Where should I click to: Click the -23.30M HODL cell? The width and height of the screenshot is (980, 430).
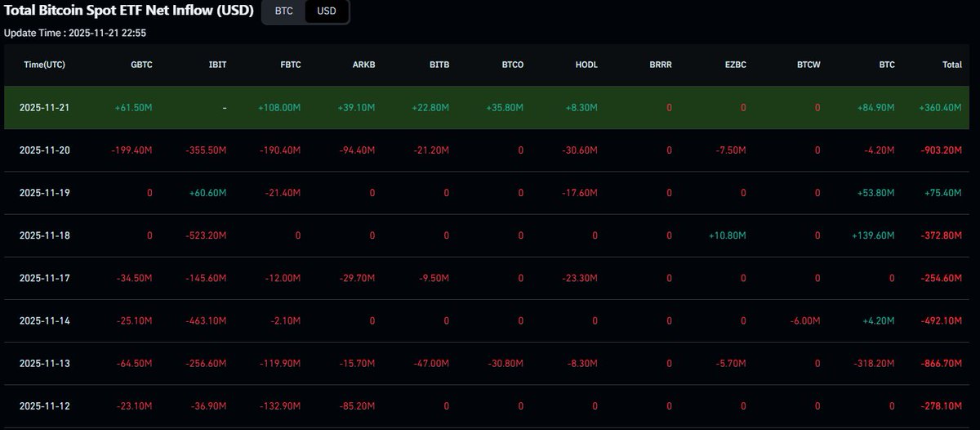tap(580, 278)
